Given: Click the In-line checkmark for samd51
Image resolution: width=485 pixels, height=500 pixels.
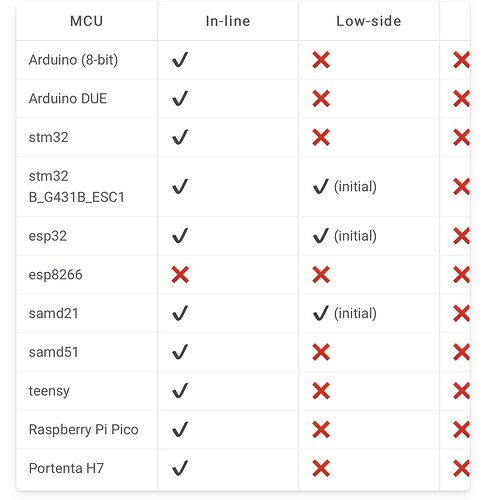Looking at the screenshot, I should coord(180,352).
